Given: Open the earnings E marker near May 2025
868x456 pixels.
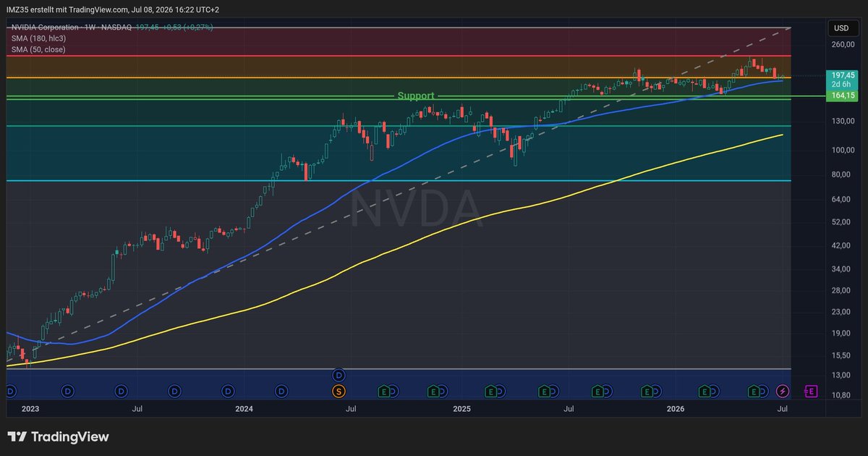Looking at the screenshot, I should pyautogui.click(x=545, y=391).
